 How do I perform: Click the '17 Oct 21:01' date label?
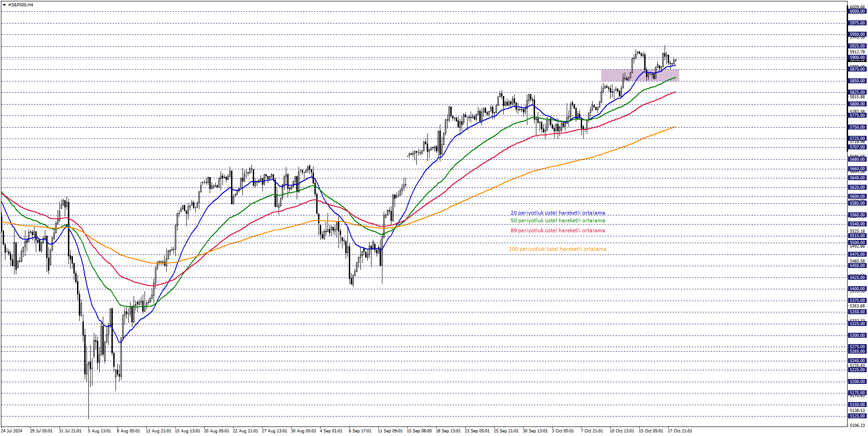point(680,431)
